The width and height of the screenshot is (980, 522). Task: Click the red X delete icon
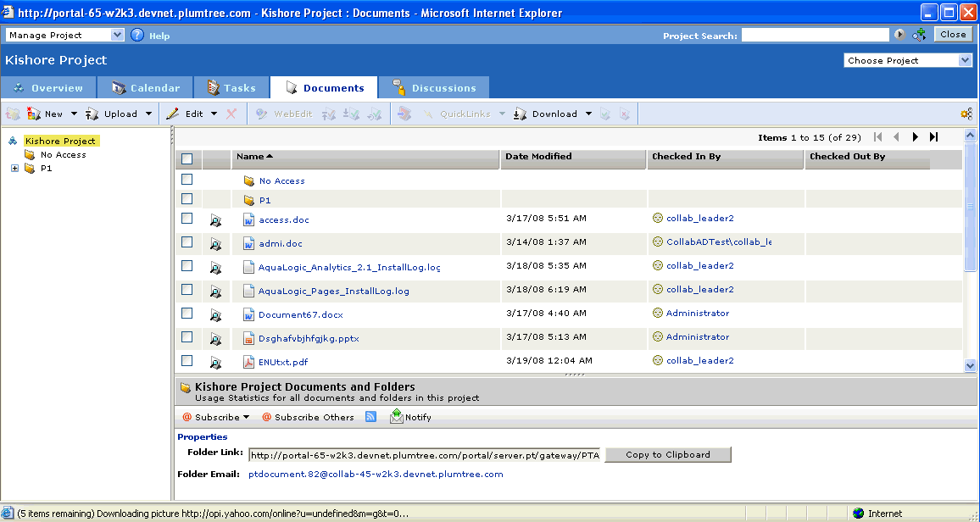[x=231, y=114]
